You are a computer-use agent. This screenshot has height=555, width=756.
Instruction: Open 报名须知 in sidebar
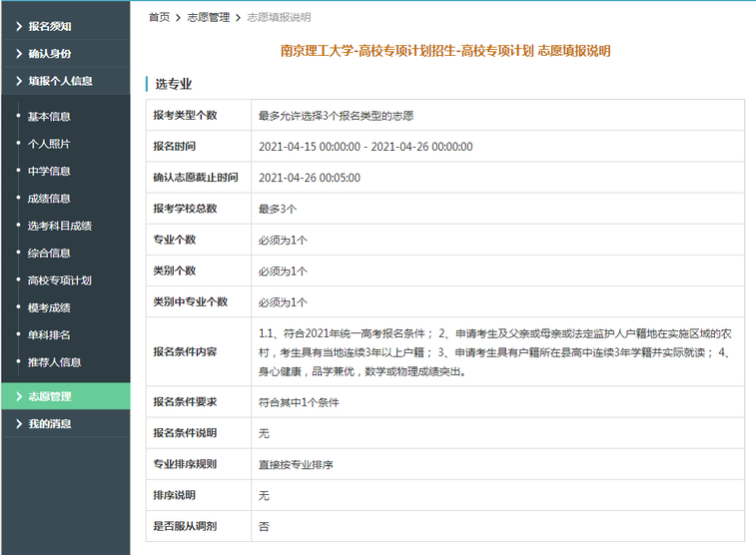coord(66,26)
